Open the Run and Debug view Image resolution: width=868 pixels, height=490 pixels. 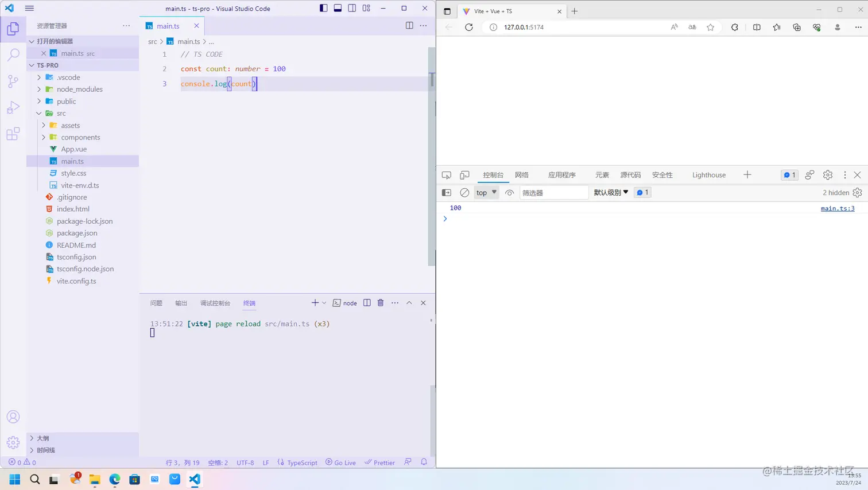13,107
